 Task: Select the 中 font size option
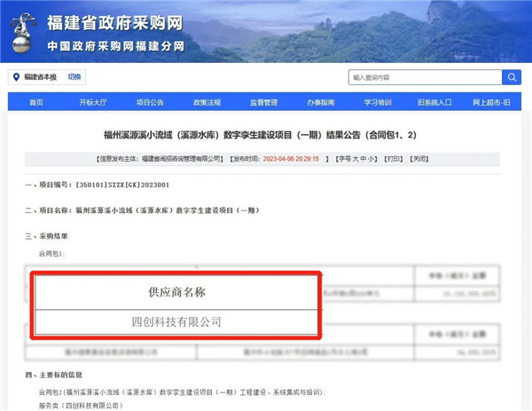point(364,159)
